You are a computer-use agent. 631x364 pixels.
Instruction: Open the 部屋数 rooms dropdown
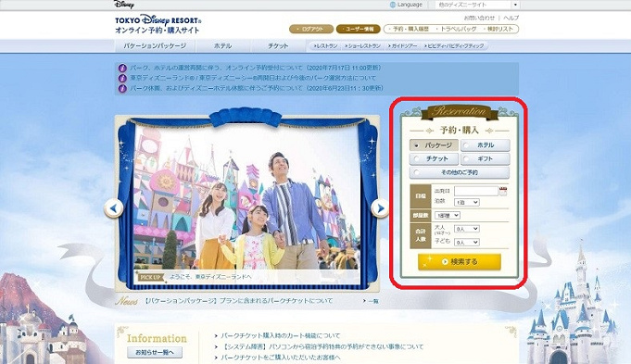point(448,216)
